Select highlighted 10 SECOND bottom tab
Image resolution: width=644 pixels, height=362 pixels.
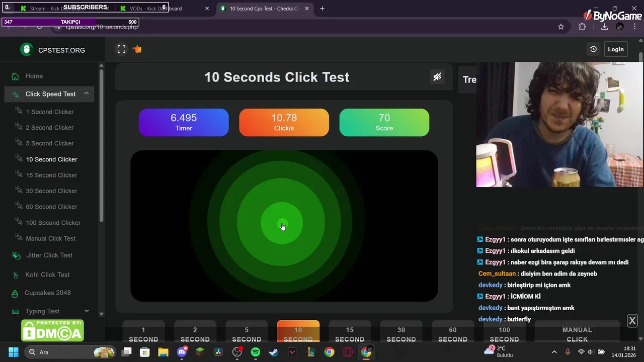pos(298,332)
